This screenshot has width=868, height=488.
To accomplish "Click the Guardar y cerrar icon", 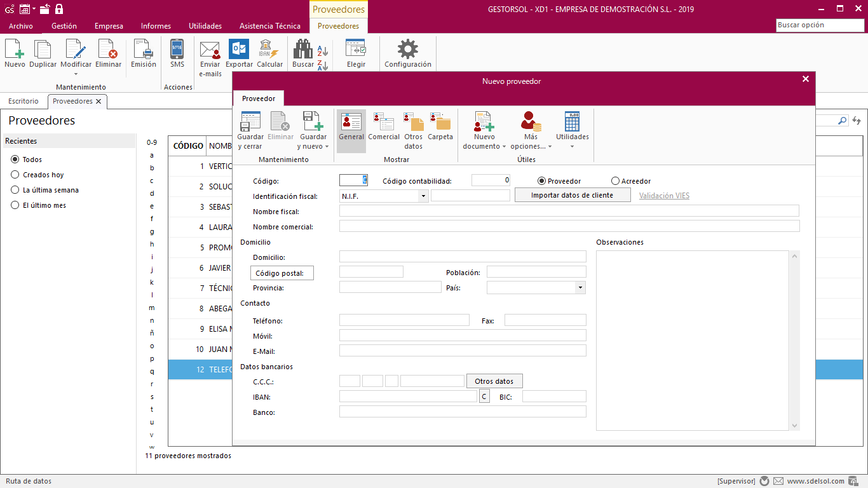I will [250, 122].
